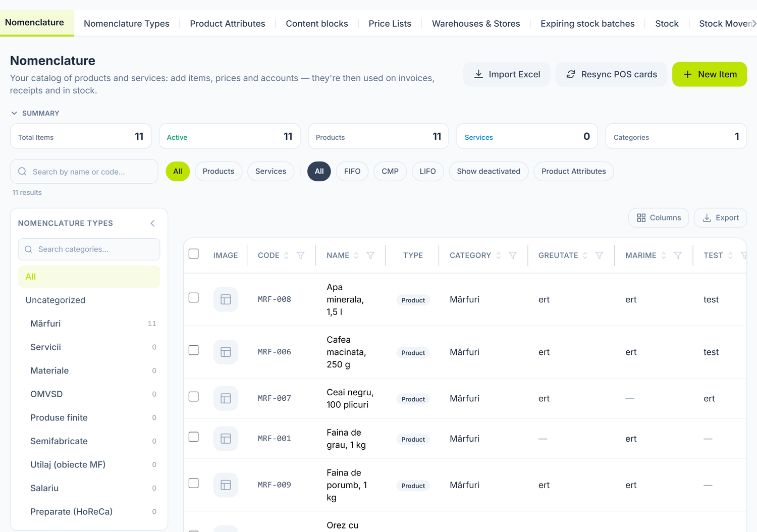Switch to the Nomenclature Types tab

(127, 24)
